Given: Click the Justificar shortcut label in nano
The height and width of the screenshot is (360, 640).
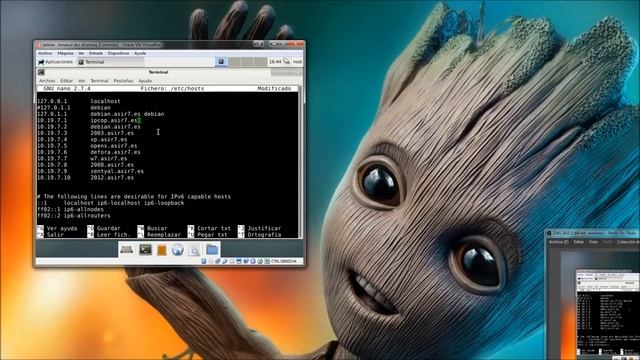Looking at the screenshot, I should (x=264, y=229).
